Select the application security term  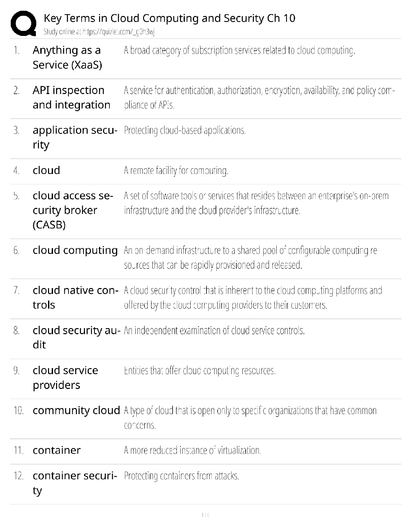[x=75, y=137]
